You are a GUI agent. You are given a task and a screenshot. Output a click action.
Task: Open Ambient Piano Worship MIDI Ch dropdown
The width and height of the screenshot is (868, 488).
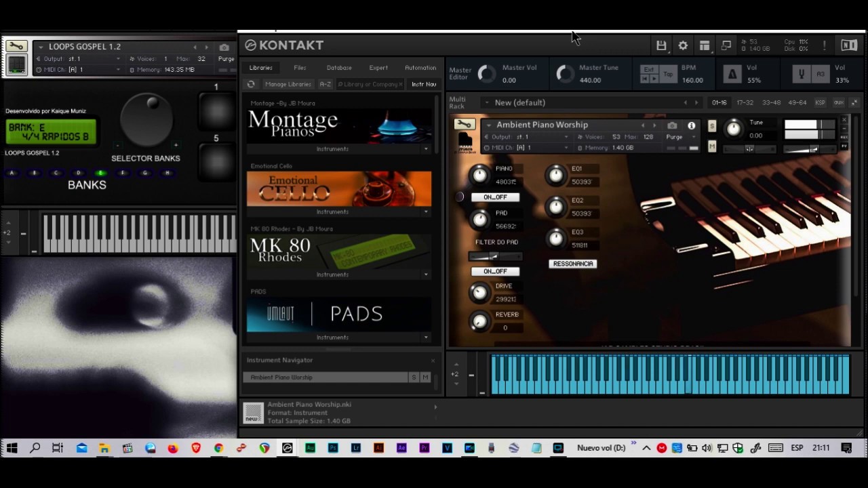pos(526,148)
